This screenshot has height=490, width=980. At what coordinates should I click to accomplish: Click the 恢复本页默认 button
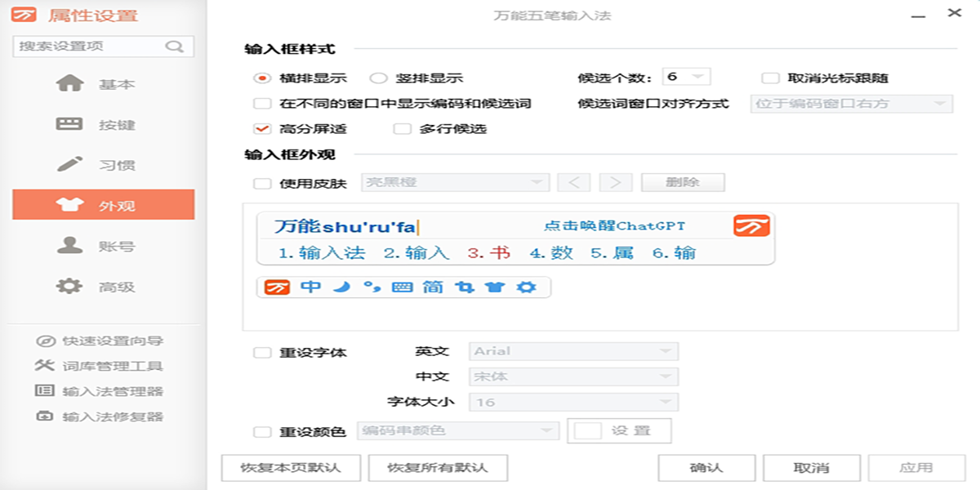pyautogui.click(x=291, y=468)
